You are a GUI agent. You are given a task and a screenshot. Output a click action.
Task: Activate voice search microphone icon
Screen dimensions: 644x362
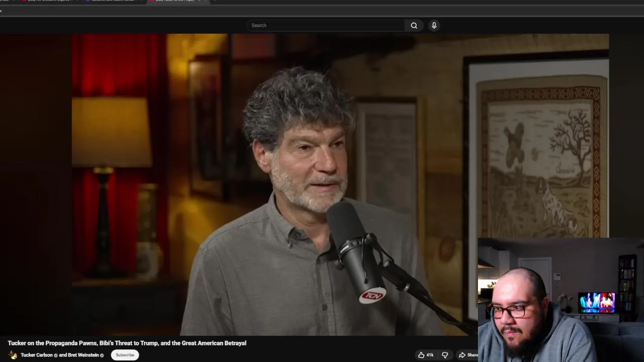pos(434,25)
